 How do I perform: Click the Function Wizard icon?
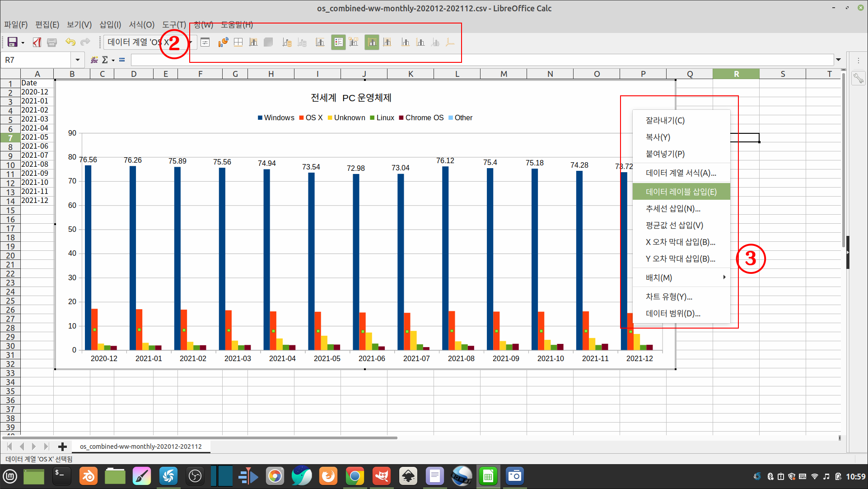point(94,60)
